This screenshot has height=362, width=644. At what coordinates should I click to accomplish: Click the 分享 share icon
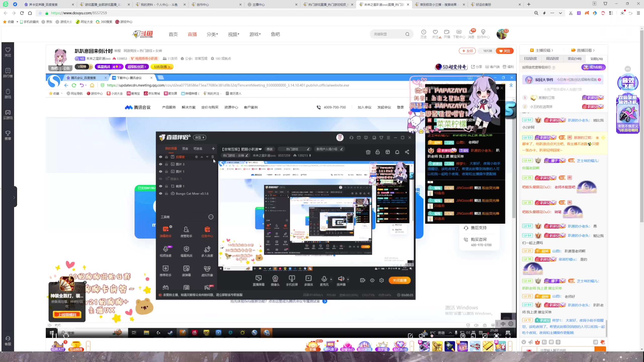coord(476,67)
